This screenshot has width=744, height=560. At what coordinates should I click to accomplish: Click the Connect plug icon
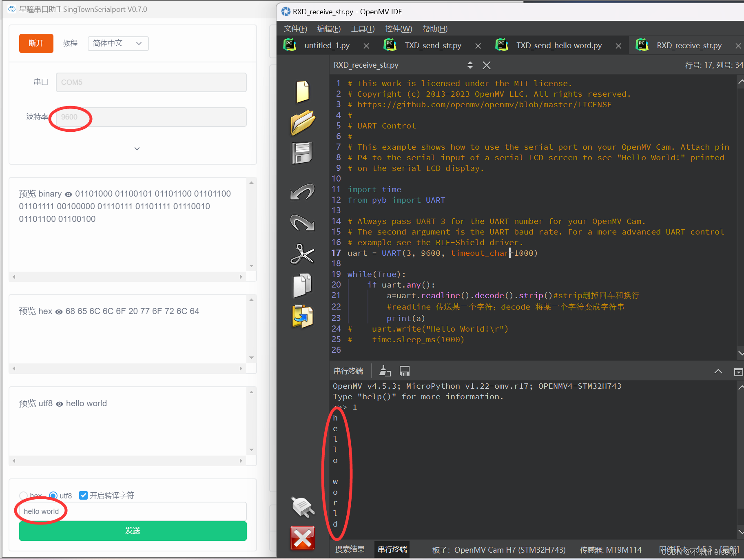302,507
